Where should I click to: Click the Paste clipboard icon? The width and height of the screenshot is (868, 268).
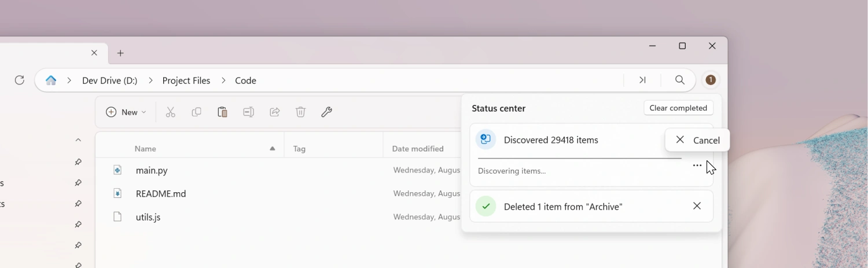tap(222, 112)
